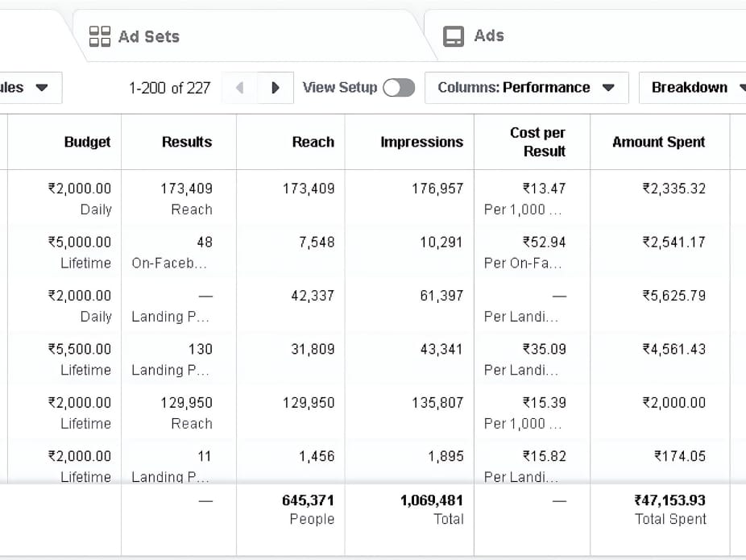Viewport: 746px width, 560px height.
Task: Sort by the Budget column header
Action: pyautogui.click(x=87, y=142)
